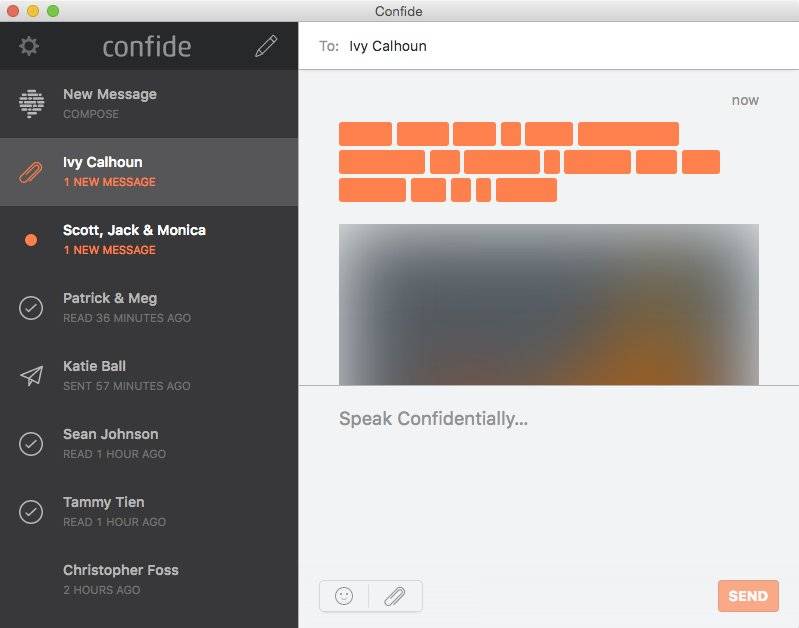799x628 pixels.
Task: Reveal the orange concealed message text
Action: (x=528, y=161)
